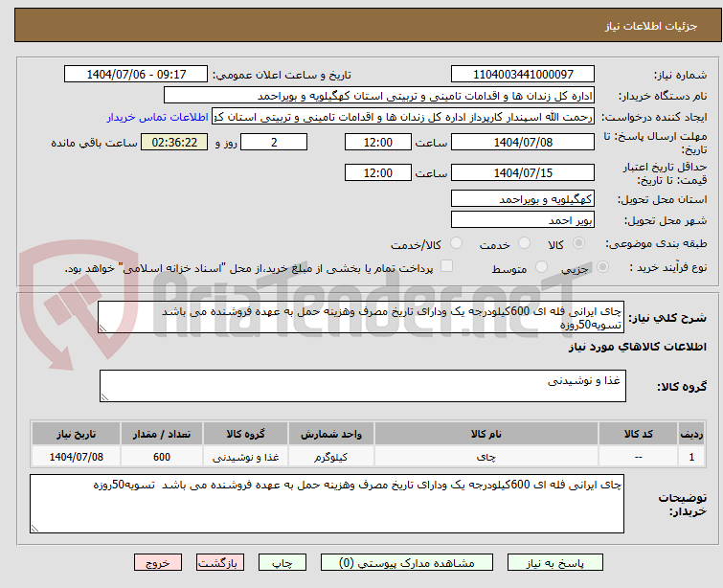The image size is (723, 588).
Task: Click the گروه کالا column header
Action: point(246,434)
